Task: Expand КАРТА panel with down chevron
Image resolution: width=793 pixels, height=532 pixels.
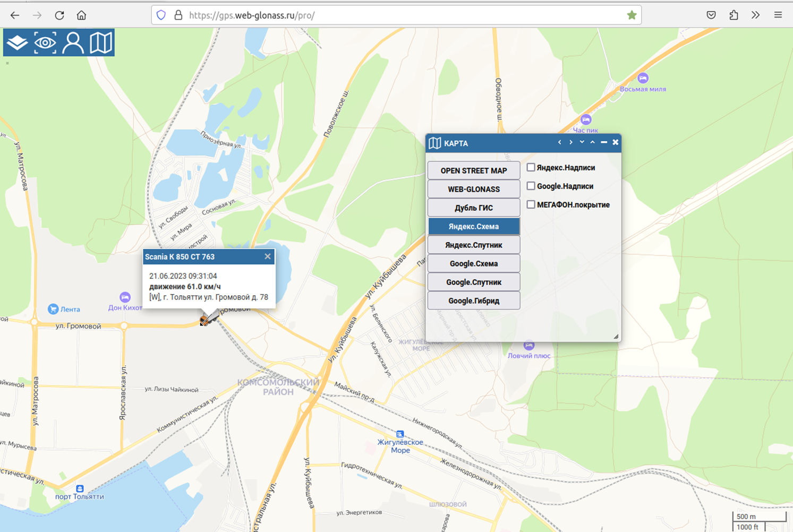Action: tap(582, 142)
